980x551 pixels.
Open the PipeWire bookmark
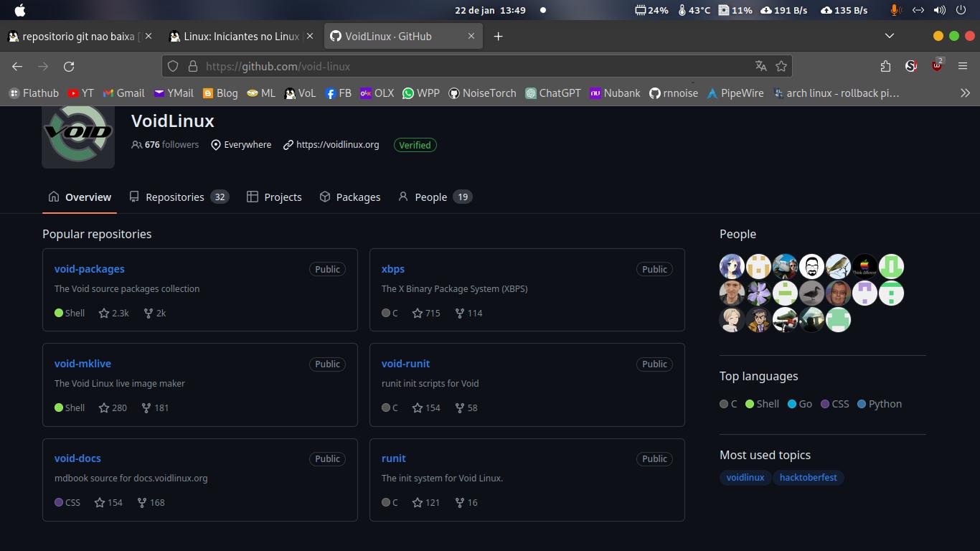[x=735, y=93]
